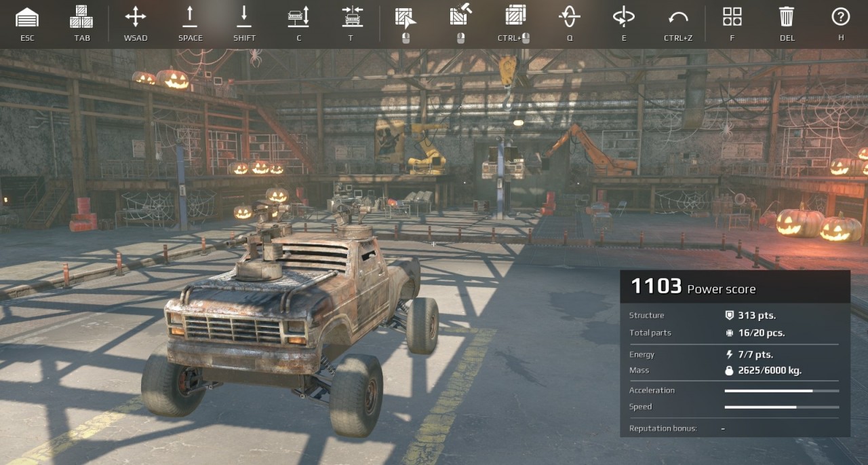Click the Acceleration bar

point(781,391)
